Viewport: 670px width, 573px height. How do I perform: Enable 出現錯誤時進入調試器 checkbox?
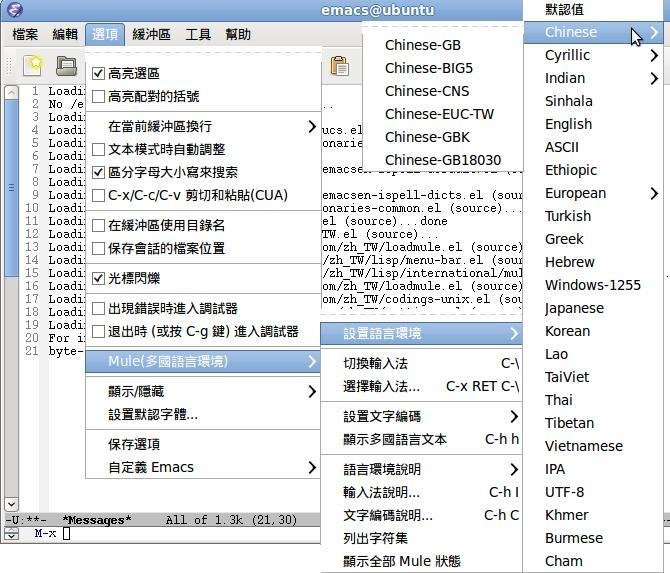pyautogui.click(x=98, y=309)
